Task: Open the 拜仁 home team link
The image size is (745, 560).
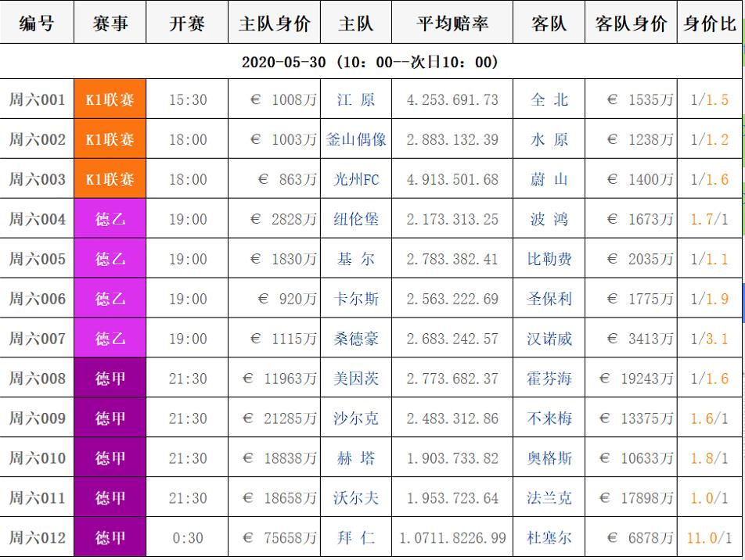Action: 356,538
